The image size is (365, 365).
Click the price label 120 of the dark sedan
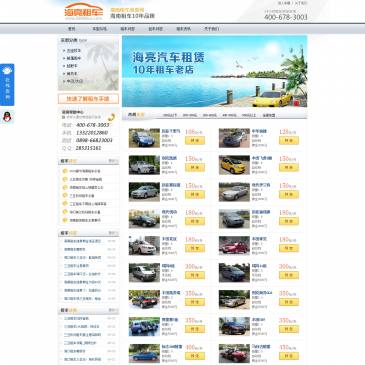pos(288,132)
